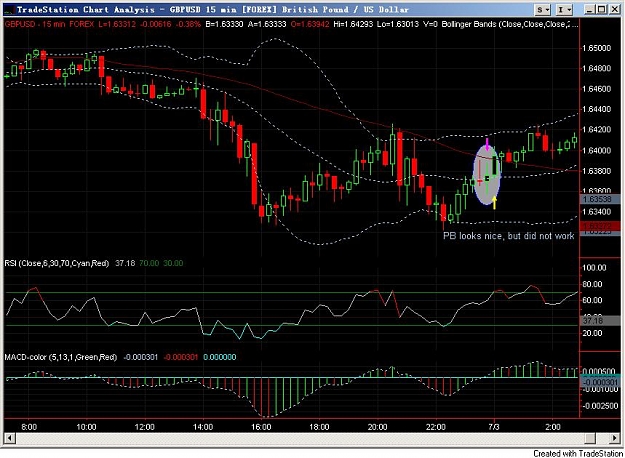This screenshot has height=458, width=625.
Task: Open the S symbol-link dropdown in title bar
Action: (543, 9)
